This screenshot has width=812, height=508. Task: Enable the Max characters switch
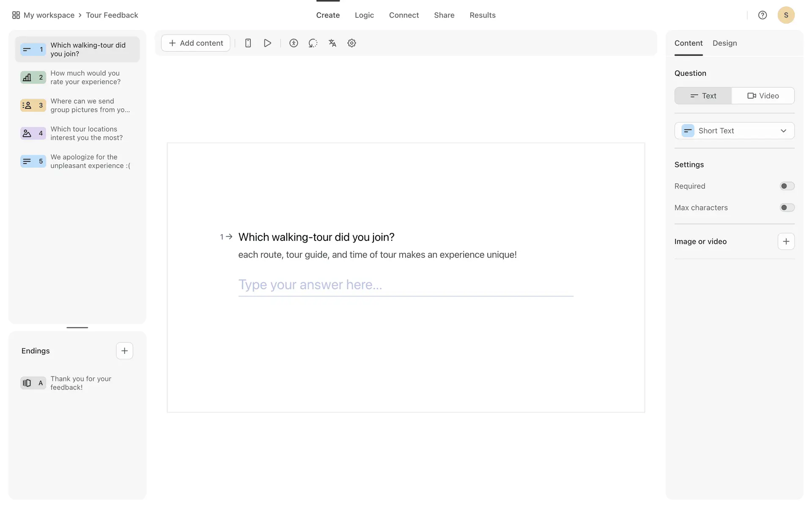click(x=787, y=208)
